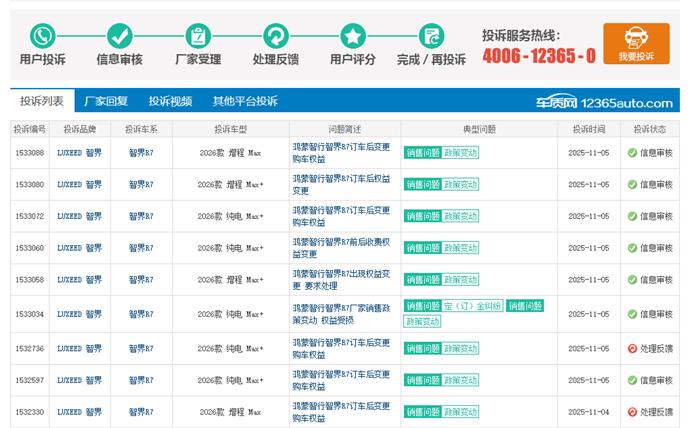Click the 完成/再投诉 icon

point(431,36)
